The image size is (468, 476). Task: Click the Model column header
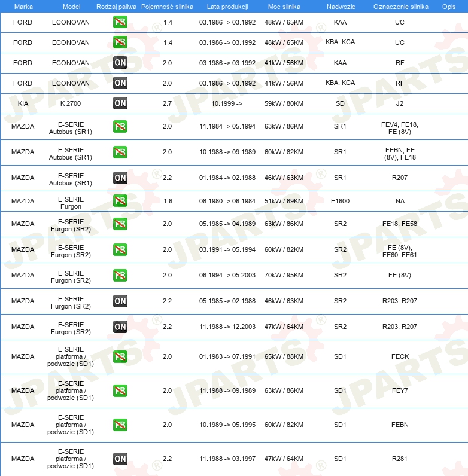(x=71, y=7)
